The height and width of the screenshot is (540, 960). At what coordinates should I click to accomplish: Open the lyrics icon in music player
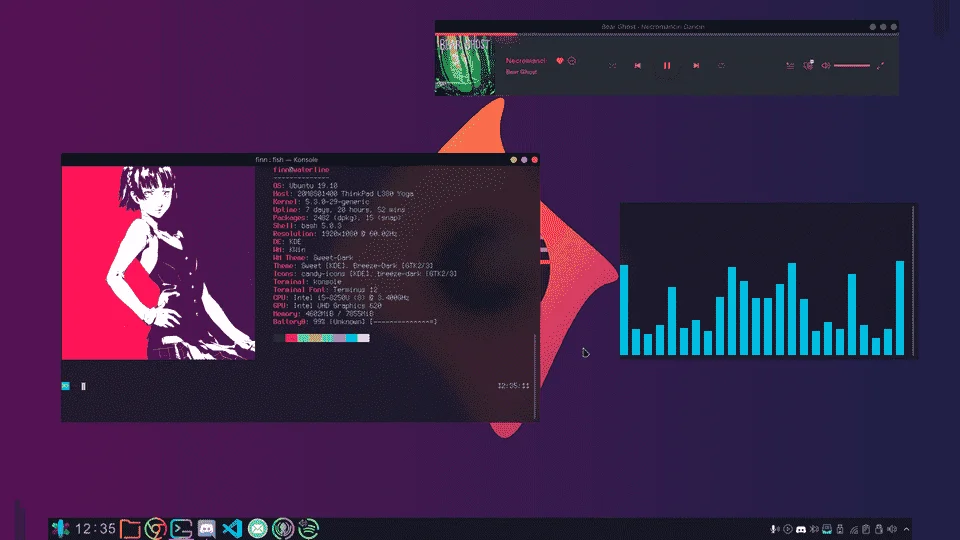[809, 65]
